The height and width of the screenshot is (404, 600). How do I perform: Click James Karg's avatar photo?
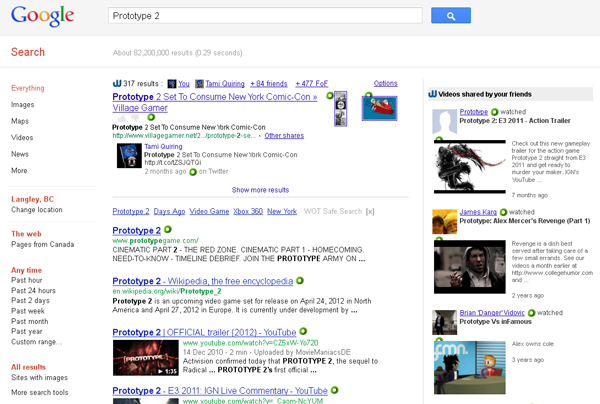(445, 222)
